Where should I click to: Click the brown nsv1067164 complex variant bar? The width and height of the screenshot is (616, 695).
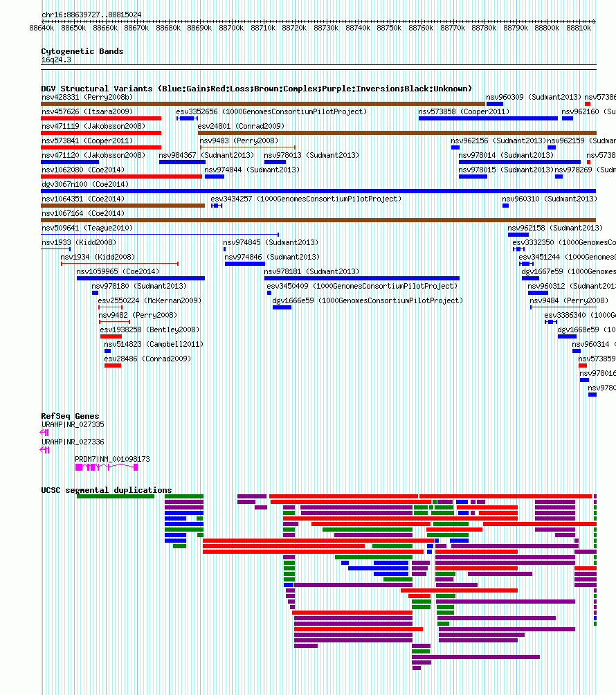(x=318, y=220)
